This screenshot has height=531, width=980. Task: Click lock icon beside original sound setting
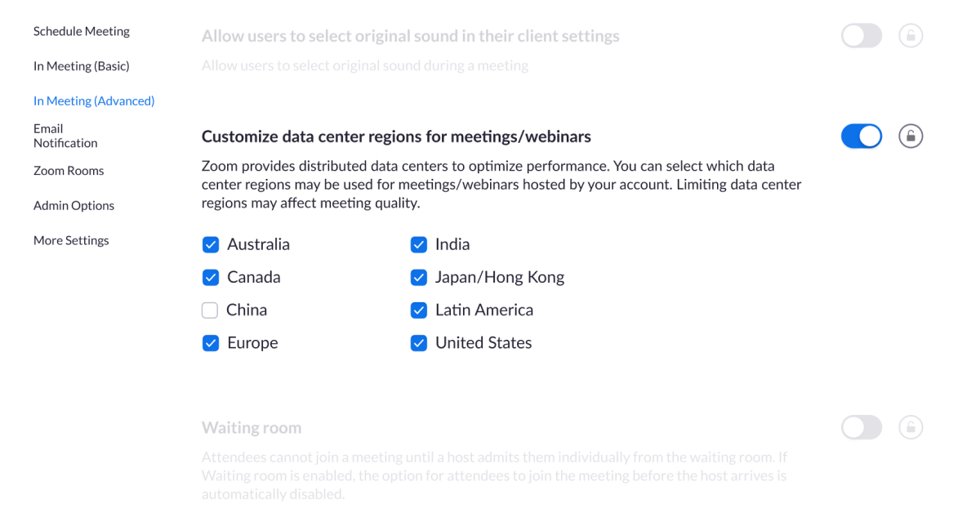pos(911,36)
